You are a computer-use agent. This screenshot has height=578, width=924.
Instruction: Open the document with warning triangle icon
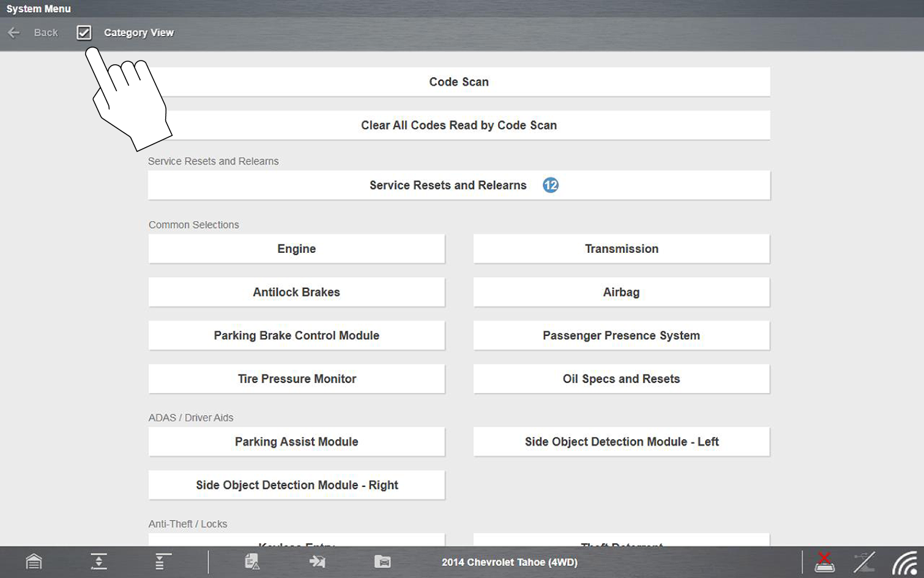(x=252, y=561)
